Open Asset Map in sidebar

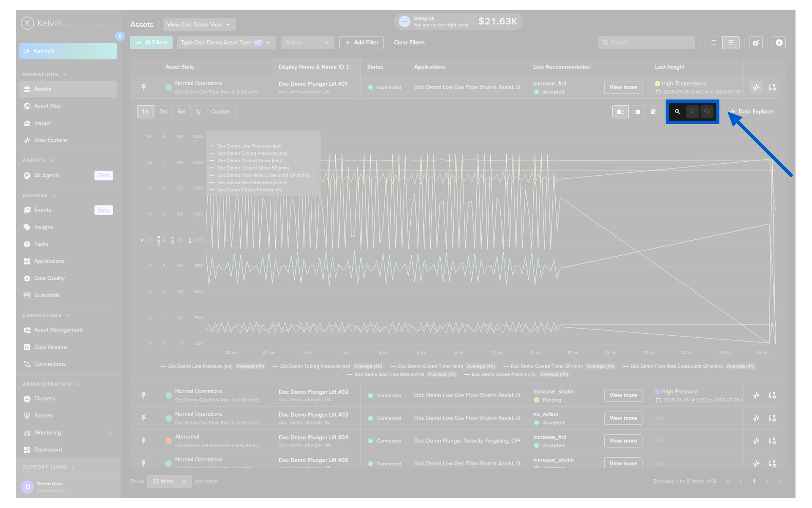pos(68,106)
